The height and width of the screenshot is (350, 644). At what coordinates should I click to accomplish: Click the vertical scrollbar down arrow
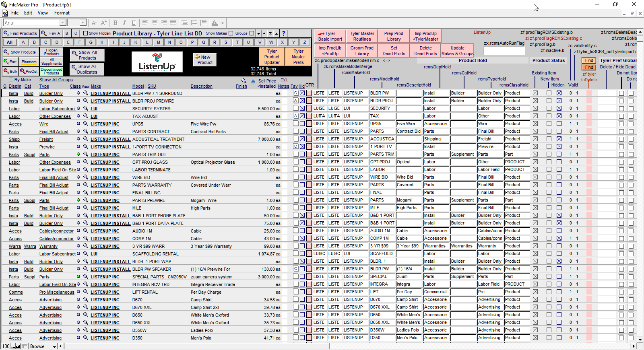click(640, 340)
